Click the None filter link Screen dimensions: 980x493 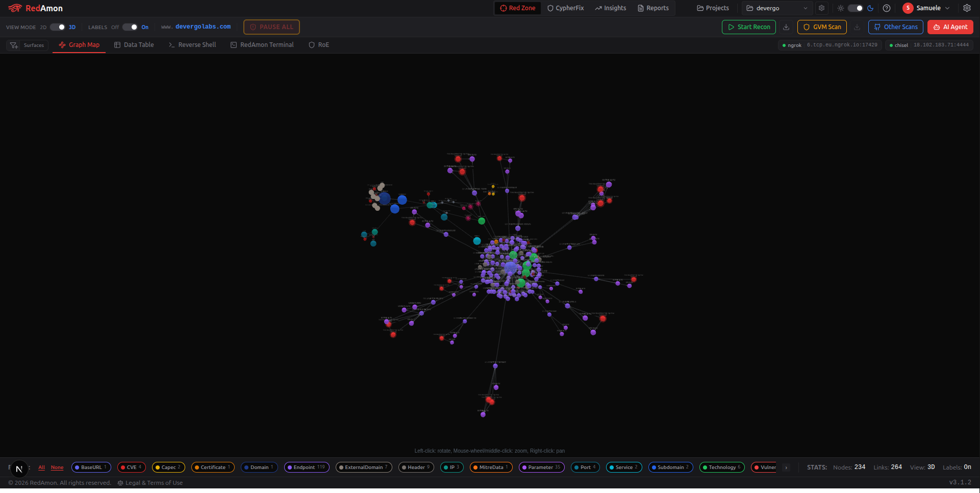pyautogui.click(x=57, y=467)
